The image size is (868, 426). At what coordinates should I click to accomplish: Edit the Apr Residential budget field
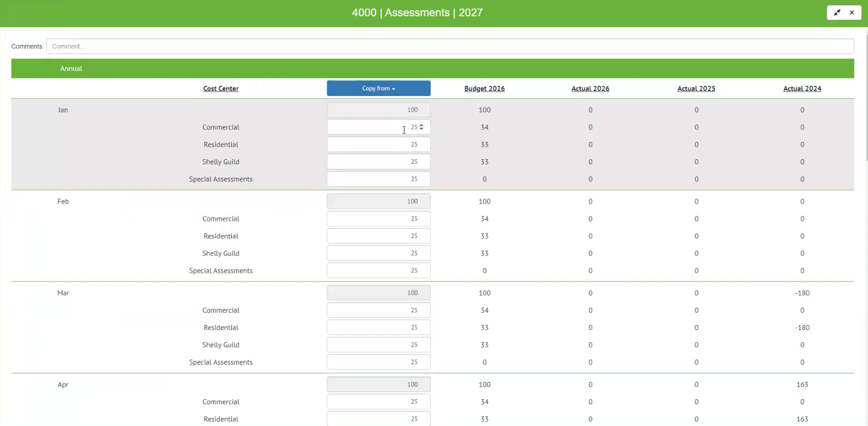tap(379, 419)
